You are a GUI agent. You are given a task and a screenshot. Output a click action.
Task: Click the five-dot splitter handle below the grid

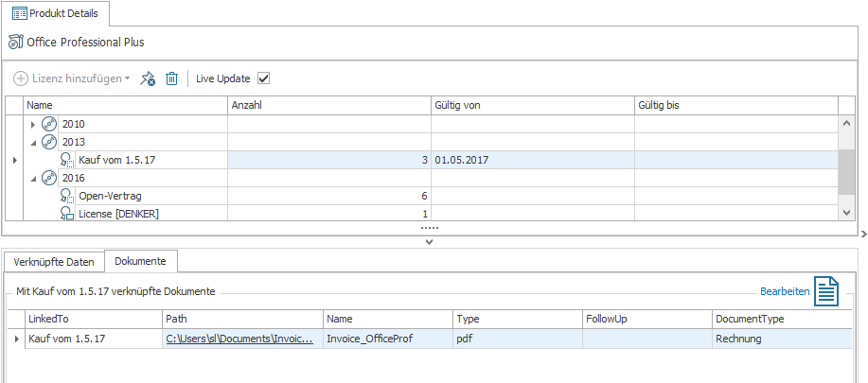point(429,228)
